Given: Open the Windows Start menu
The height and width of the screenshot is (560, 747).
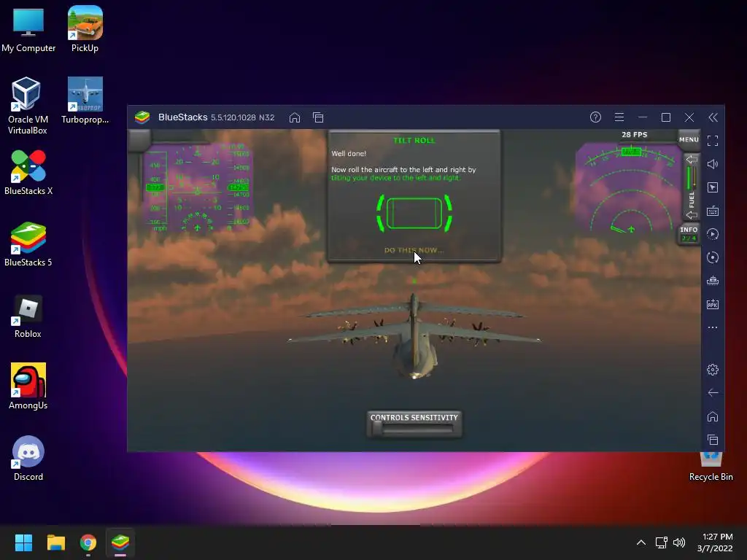Looking at the screenshot, I should (23, 542).
